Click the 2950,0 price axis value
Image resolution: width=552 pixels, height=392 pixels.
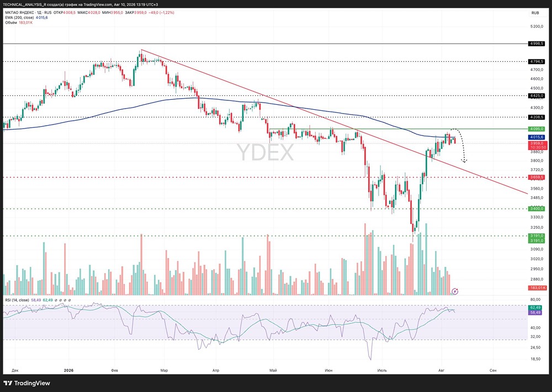(537, 269)
